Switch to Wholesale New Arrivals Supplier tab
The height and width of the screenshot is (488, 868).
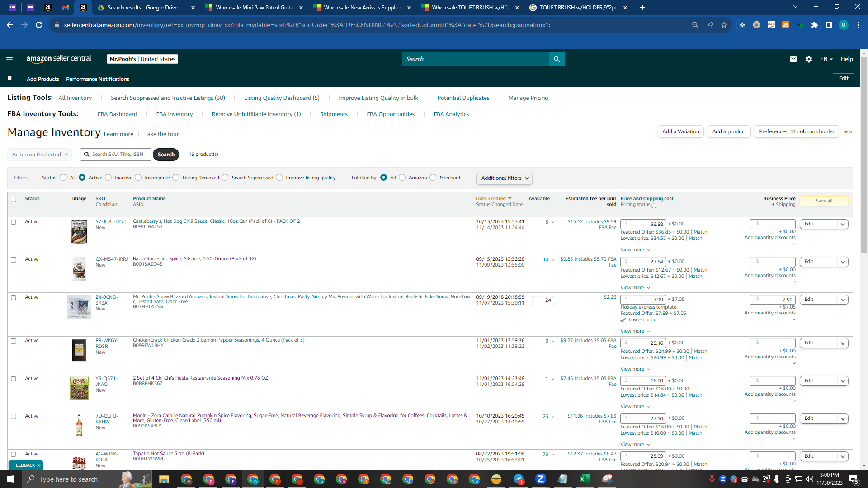pyautogui.click(x=362, y=8)
